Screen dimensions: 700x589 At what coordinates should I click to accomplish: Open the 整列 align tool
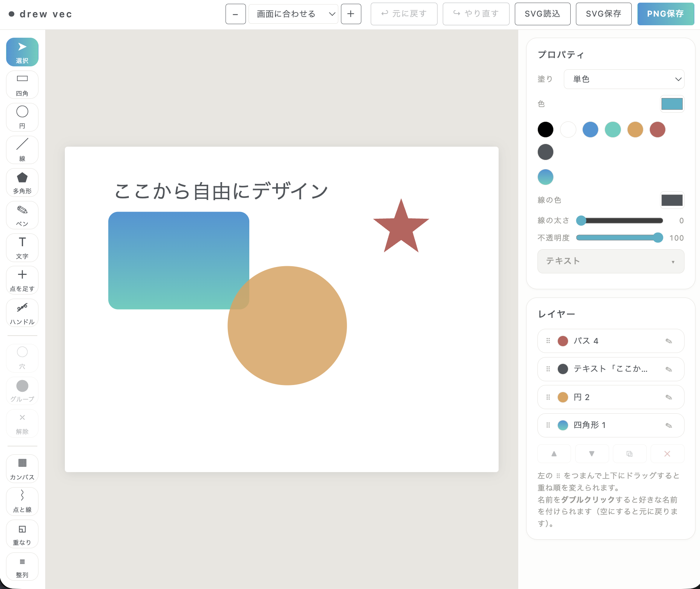coord(22,566)
